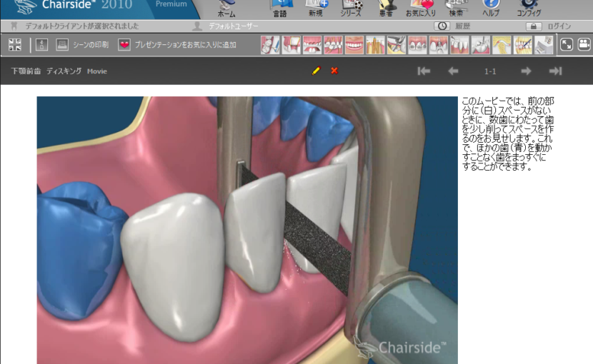Jump to the first scene arrow

pos(424,71)
